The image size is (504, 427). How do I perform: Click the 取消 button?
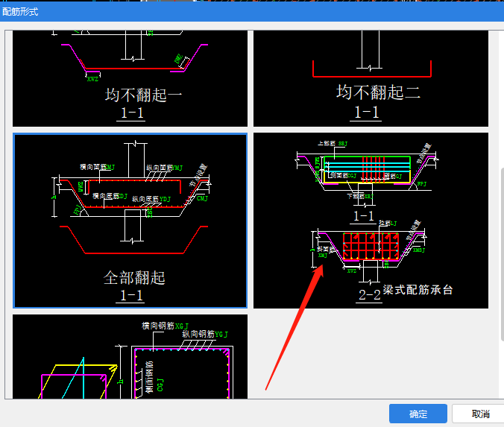click(480, 414)
